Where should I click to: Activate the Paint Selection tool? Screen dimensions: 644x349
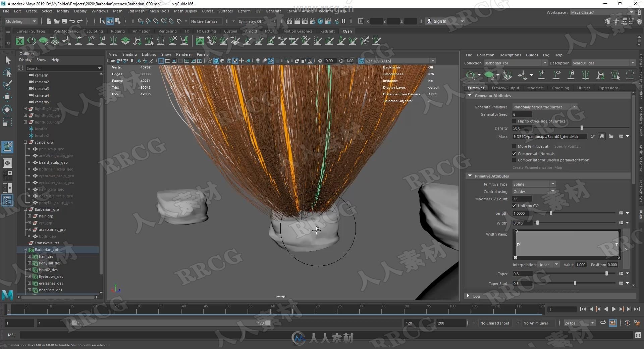click(7, 85)
